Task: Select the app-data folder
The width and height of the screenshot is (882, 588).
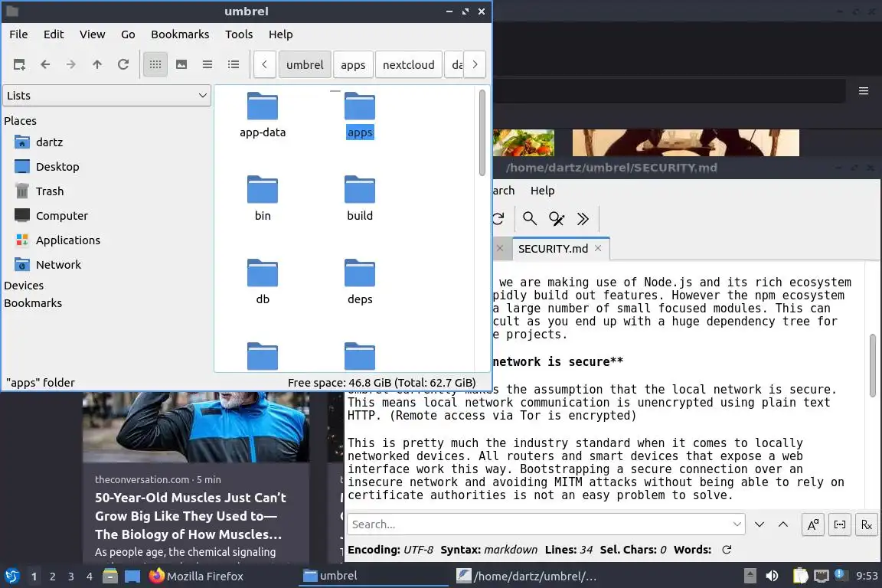Action: [x=263, y=115]
